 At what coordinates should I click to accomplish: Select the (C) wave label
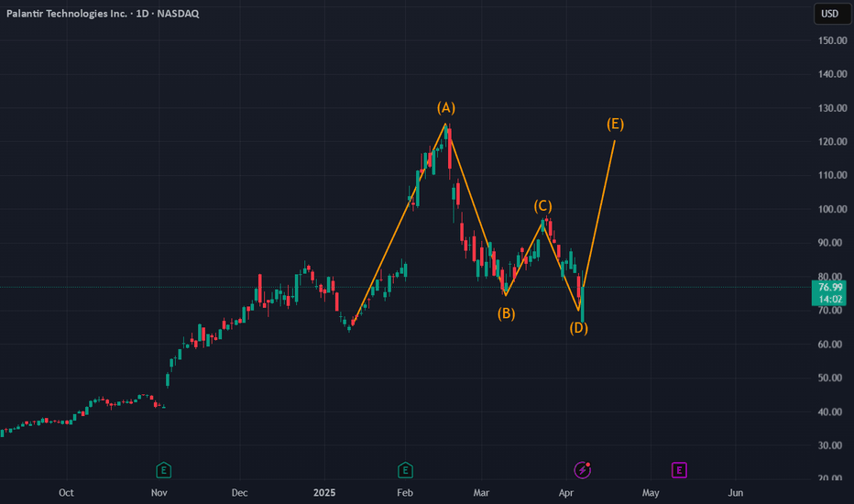542,206
